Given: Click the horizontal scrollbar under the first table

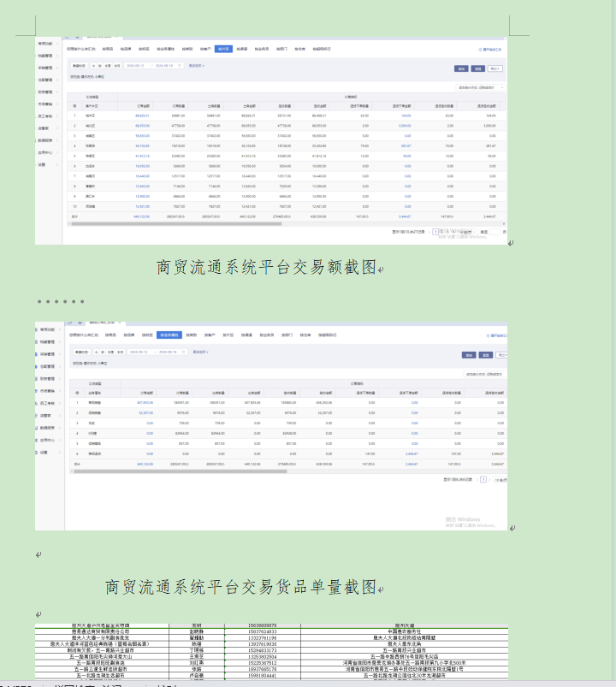Looking at the screenshot, I should [176, 224].
